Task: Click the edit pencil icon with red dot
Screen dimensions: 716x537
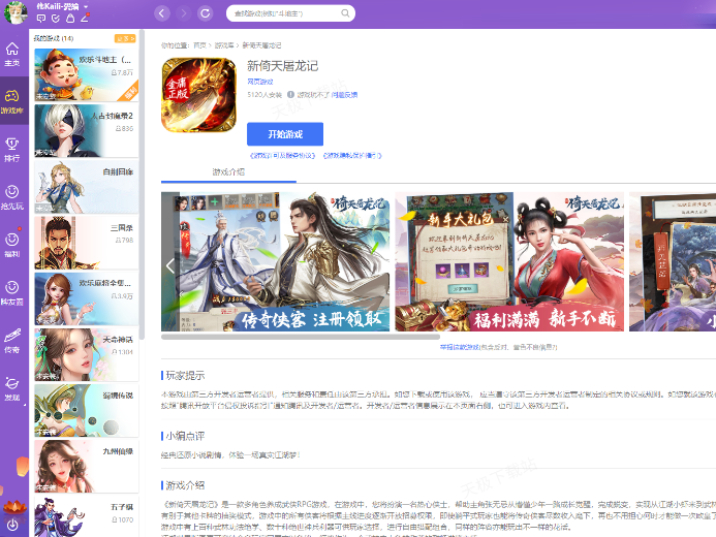Action: pos(85,18)
